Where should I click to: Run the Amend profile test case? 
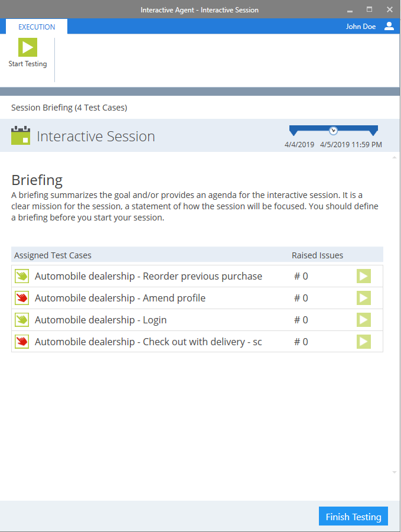(x=363, y=298)
